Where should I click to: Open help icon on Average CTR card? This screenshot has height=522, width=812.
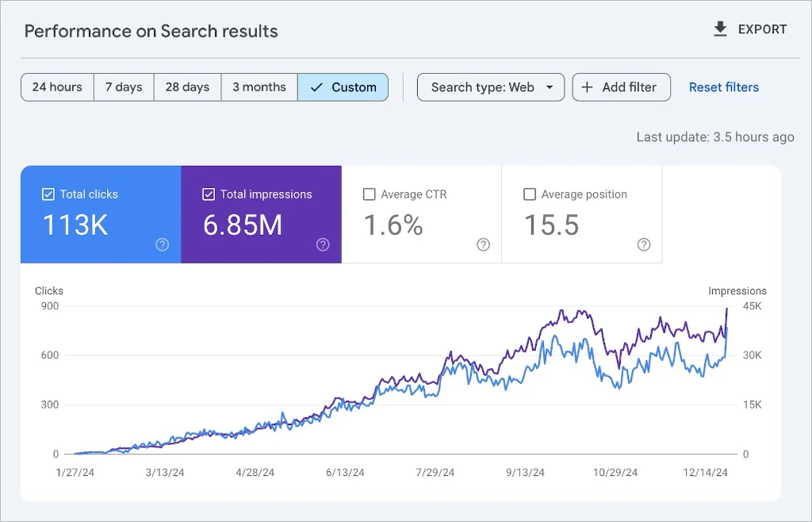(483, 244)
